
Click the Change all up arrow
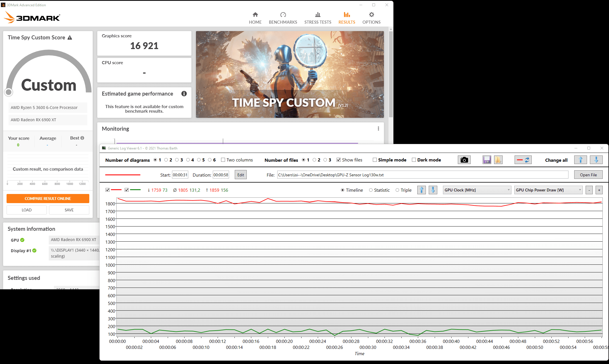580,160
